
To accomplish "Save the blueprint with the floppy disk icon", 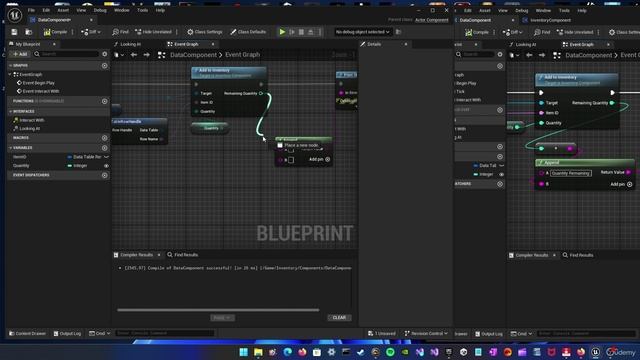I will coord(14,32).
